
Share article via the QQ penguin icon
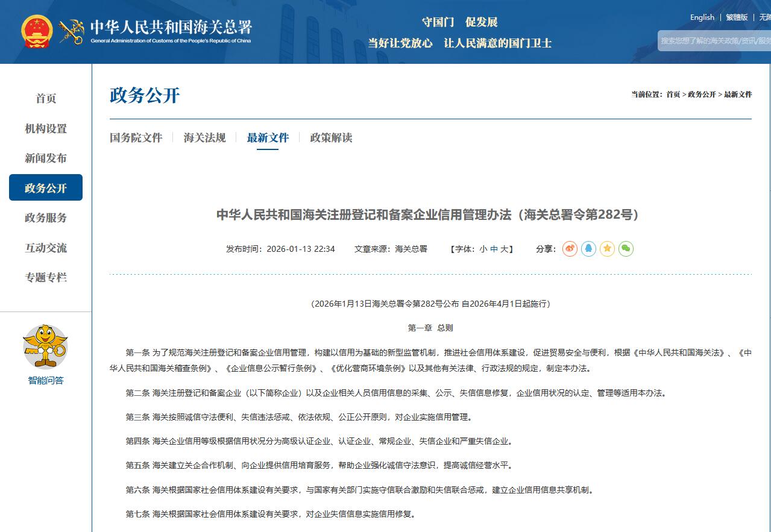tap(588, 249)
